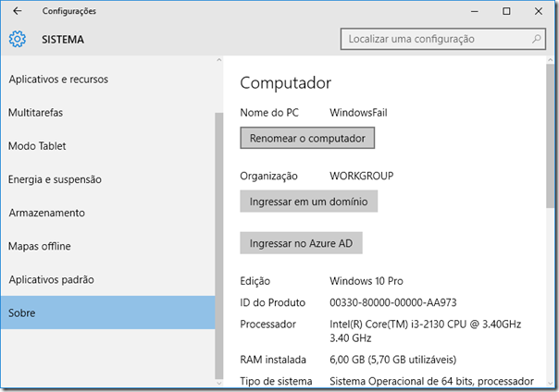Click Renomear o computador button
Viewport: 559px width, 392px height.
click(307, 138)
